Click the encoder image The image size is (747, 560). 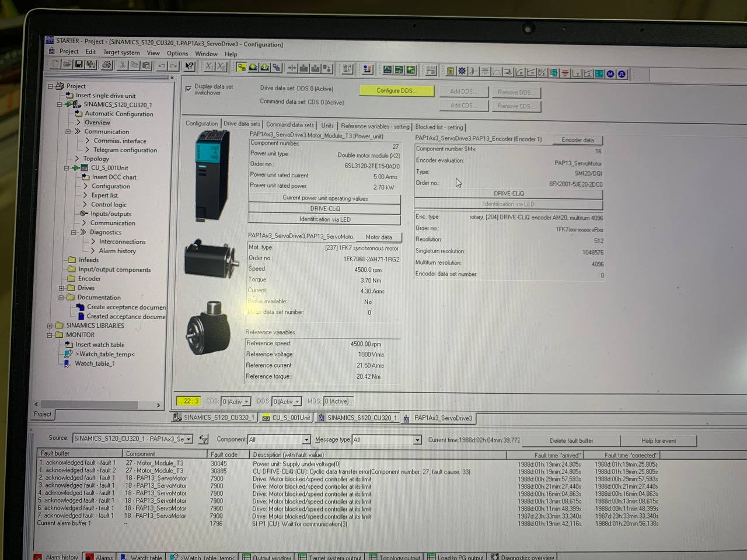point(208,327)
